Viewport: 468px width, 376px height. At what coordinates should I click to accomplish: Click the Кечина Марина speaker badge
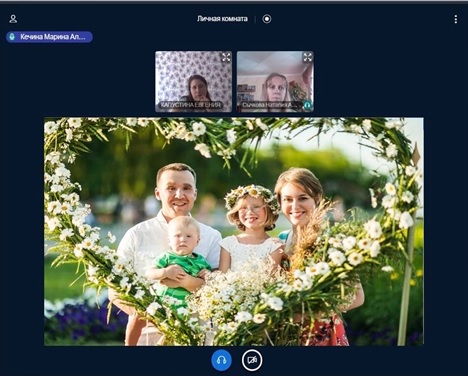tap(49, 37)
